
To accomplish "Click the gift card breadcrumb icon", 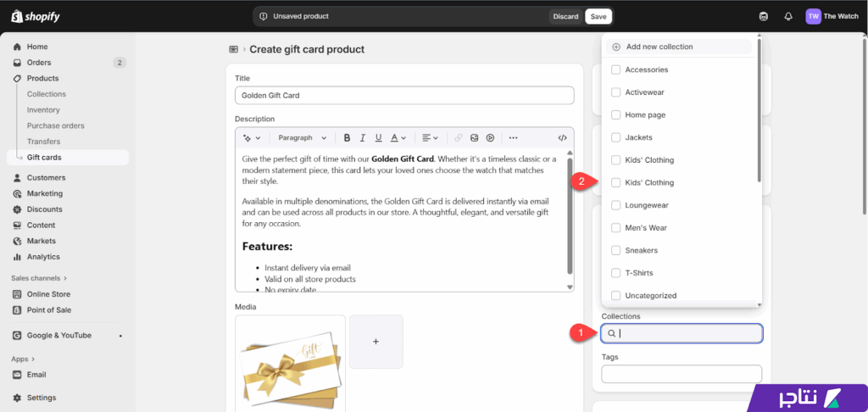I will pyautogui.click(x=234, y=49).
